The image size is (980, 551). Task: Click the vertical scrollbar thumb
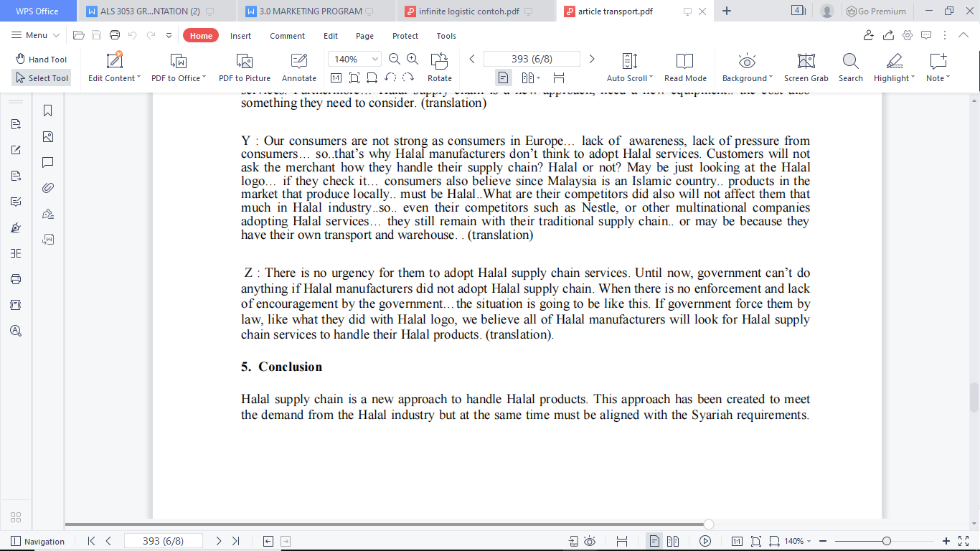[x=974, y=398]
